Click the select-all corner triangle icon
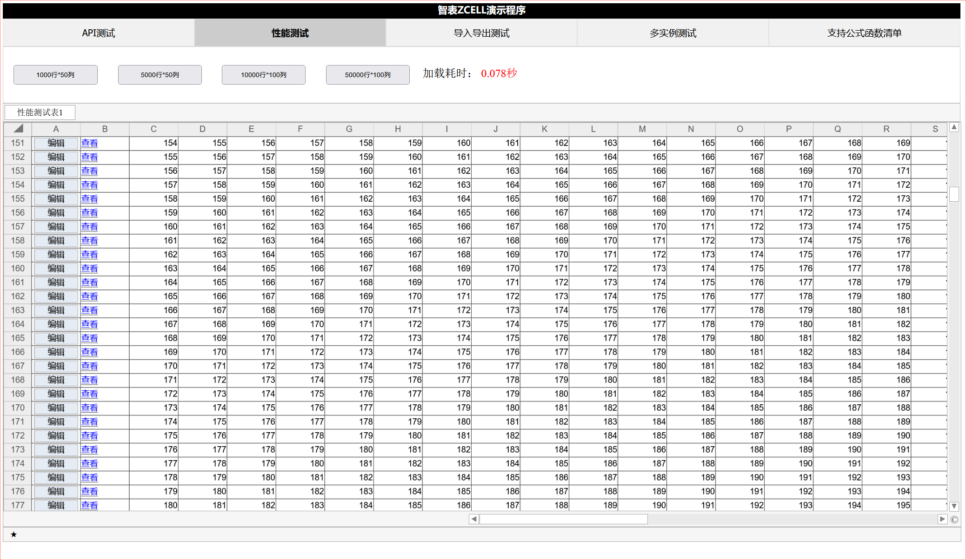Viewport: 966px width, 560px height. coord(18,129)
